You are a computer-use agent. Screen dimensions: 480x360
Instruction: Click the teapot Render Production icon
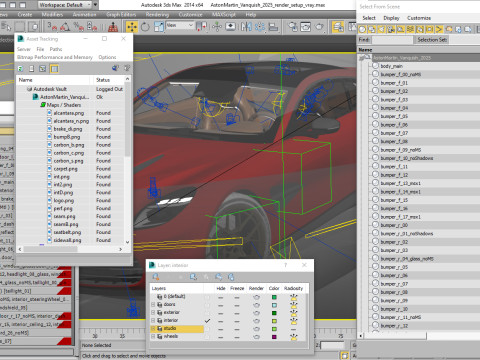click(319, 27)
